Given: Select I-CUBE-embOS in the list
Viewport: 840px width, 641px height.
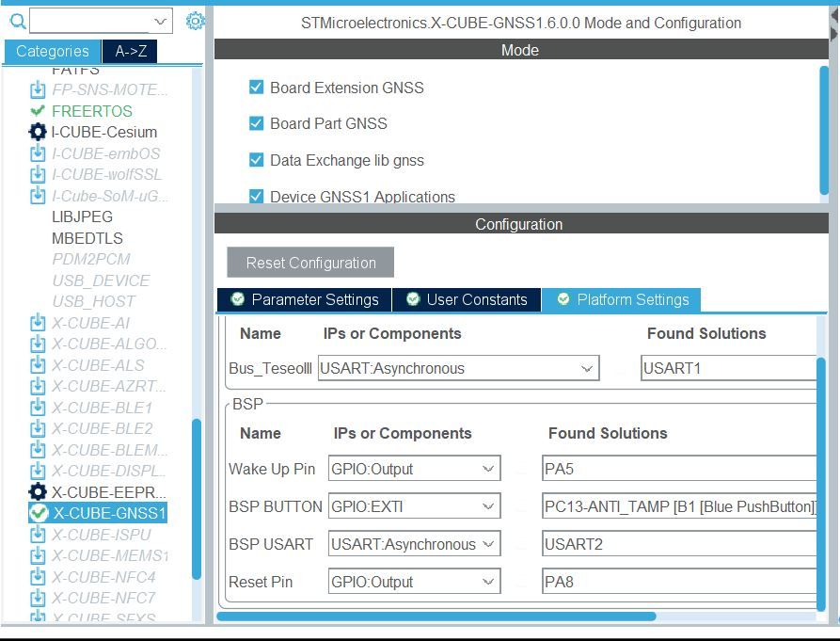Looking at the screenshot, I should click(x=106, y=153).
